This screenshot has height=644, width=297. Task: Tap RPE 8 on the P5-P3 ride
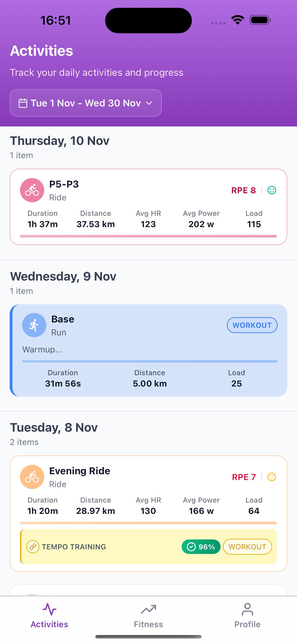click(243, 190)
